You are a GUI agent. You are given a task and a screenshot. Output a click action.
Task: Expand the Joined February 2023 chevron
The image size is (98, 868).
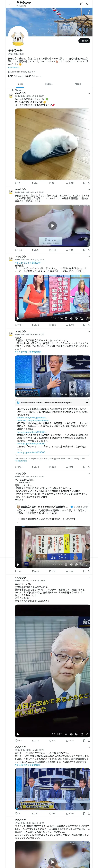pyautogui.click(x=34, y=72)
